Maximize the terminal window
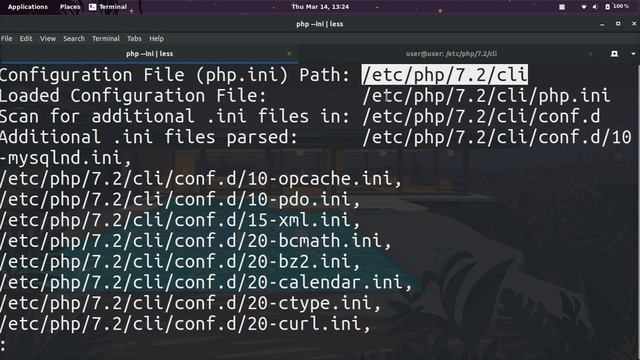This screenshot has height=360, width=640. tap(618, 24)
